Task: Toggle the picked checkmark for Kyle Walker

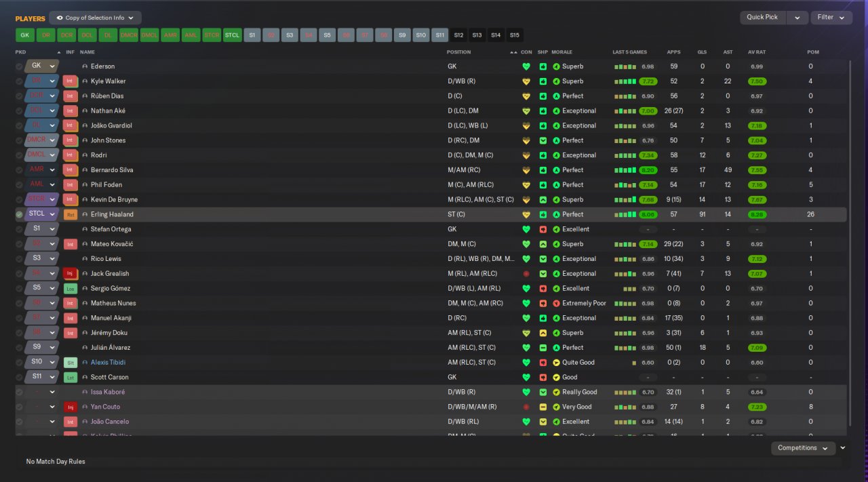Action: (19, 81)
